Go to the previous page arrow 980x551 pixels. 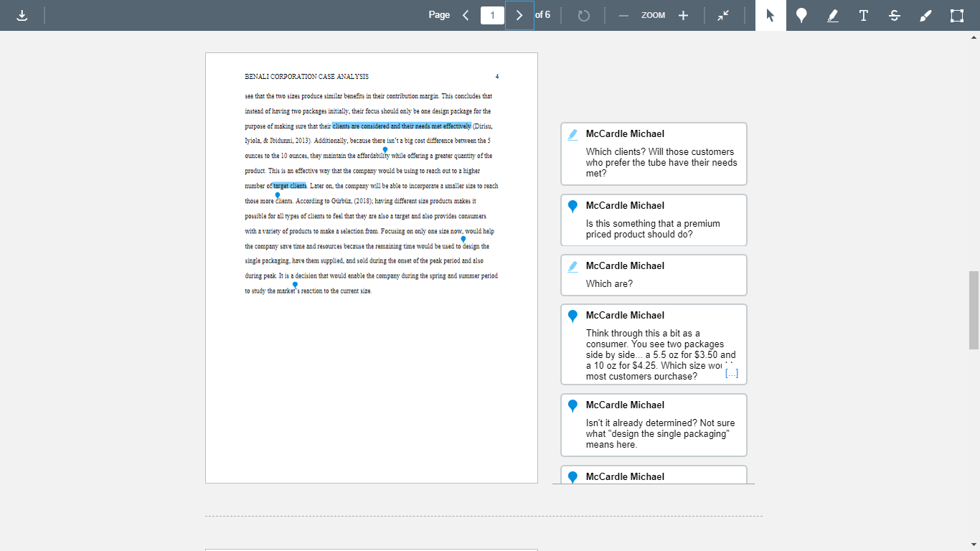click(466, 15)
